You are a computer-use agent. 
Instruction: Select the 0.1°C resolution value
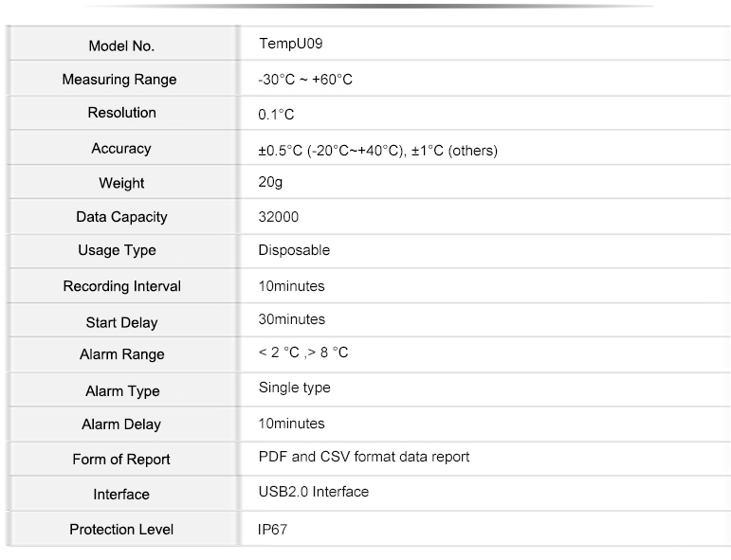tap(276, 114)
